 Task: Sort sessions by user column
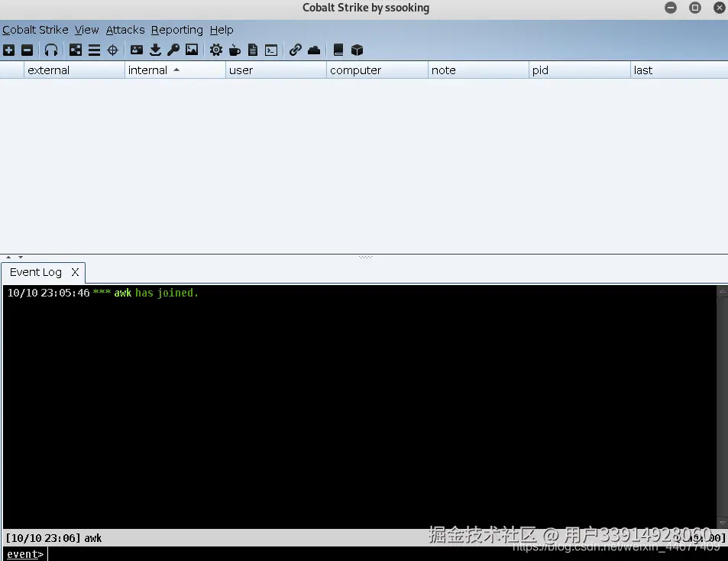[x=276, y=70]
